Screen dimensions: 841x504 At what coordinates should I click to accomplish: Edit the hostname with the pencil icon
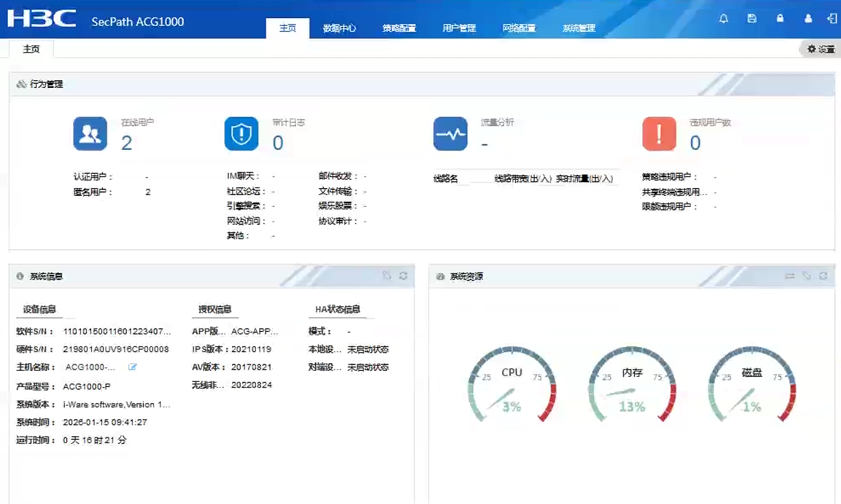(x=133, y=367)
